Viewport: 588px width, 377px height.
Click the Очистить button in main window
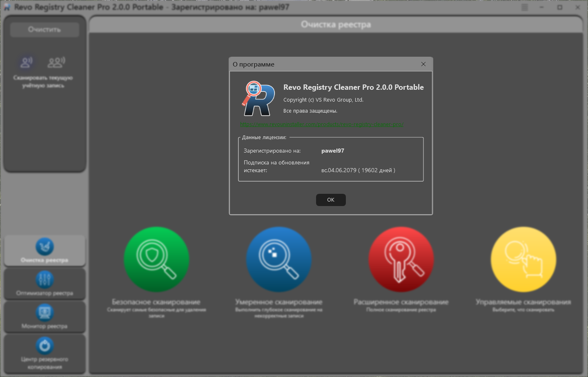click(45, 29)
